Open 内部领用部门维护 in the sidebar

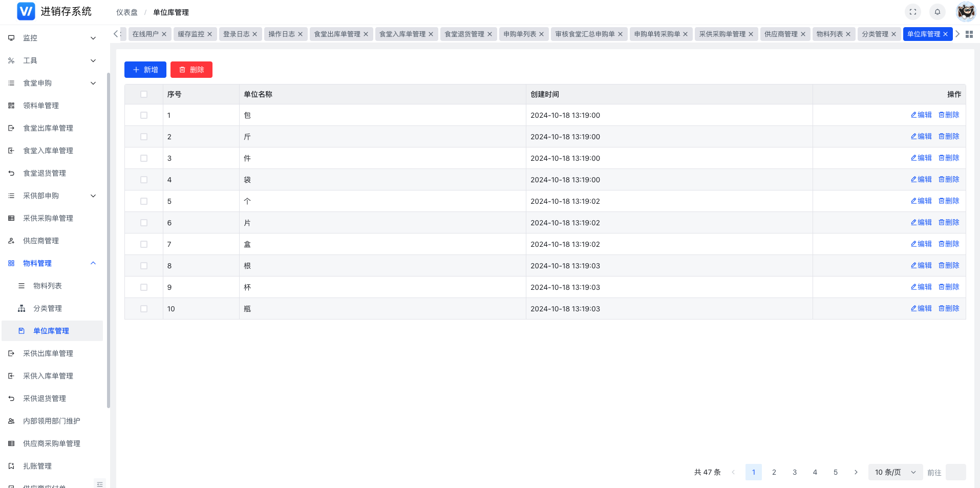click(52, 421)
